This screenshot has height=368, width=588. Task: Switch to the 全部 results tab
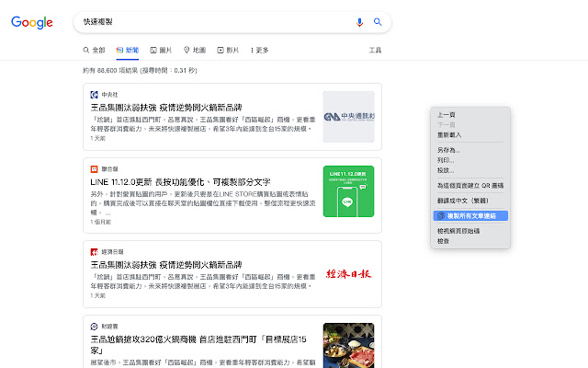94,50
